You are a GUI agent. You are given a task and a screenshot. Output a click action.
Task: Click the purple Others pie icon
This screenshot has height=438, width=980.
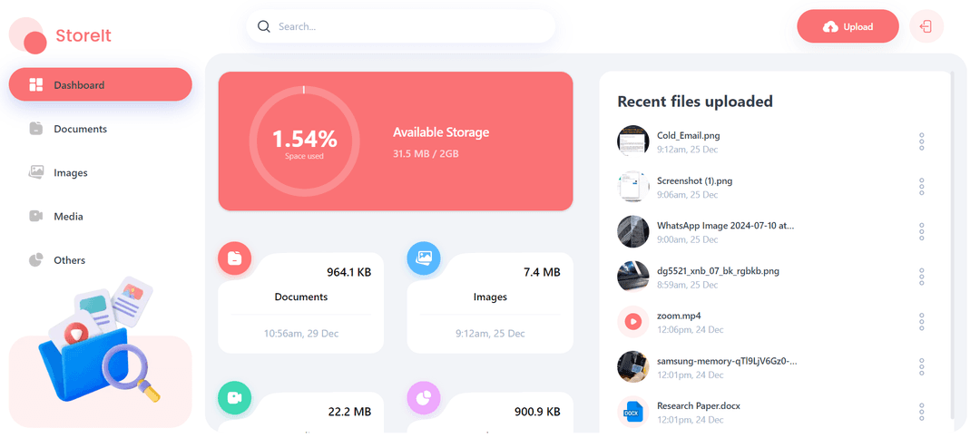click(x=424, y=397)
